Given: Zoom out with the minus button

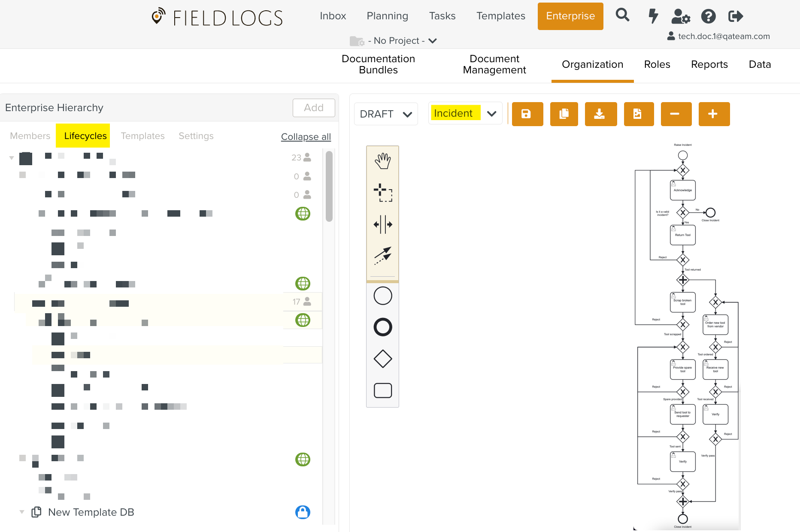Looking at the screenshot, I should 676,114.
